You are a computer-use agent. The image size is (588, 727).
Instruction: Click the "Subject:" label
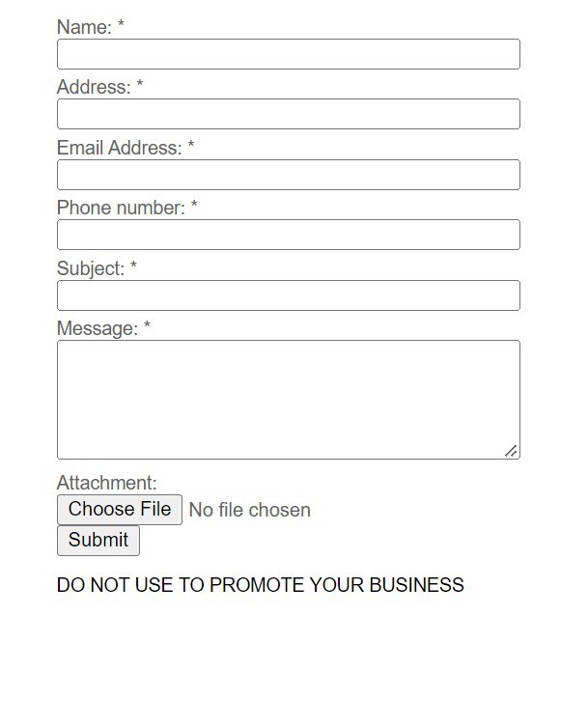[90, 268]
